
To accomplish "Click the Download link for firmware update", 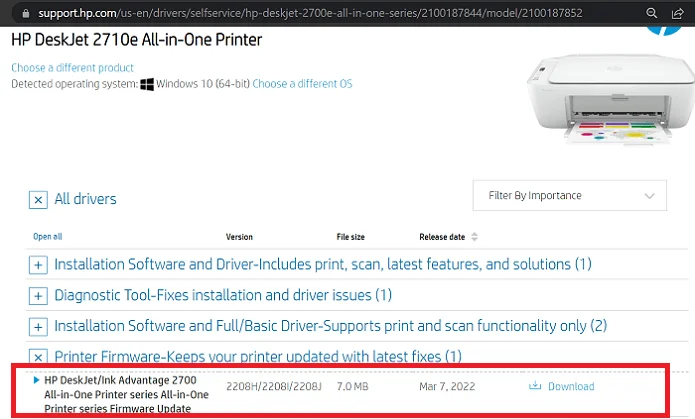I will pyautogui.click(x=571, y=387).
